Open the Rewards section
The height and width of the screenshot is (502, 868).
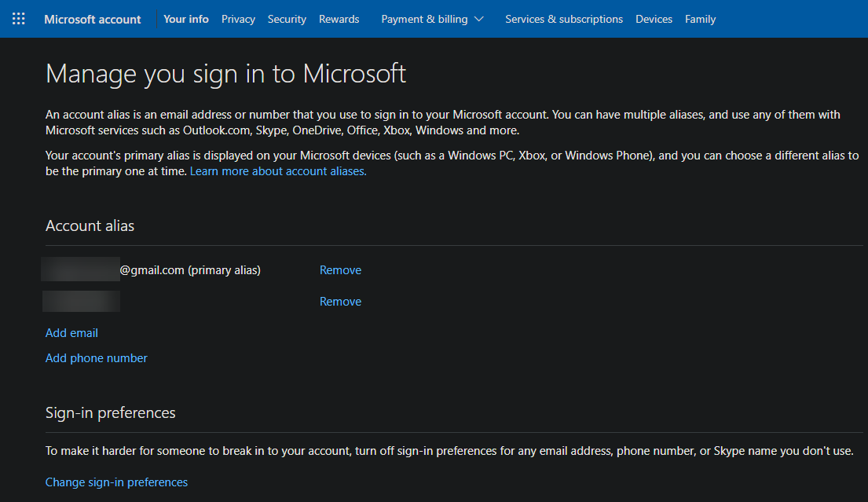tap(339, 19)
